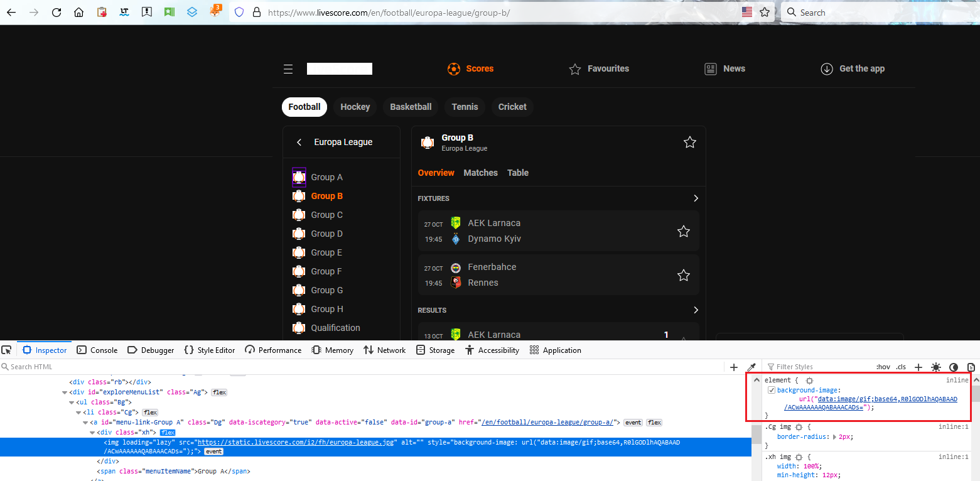Viewport: 980px width, 481px height.
Task: Toggle print media simulation
Action: coord(971,367)
